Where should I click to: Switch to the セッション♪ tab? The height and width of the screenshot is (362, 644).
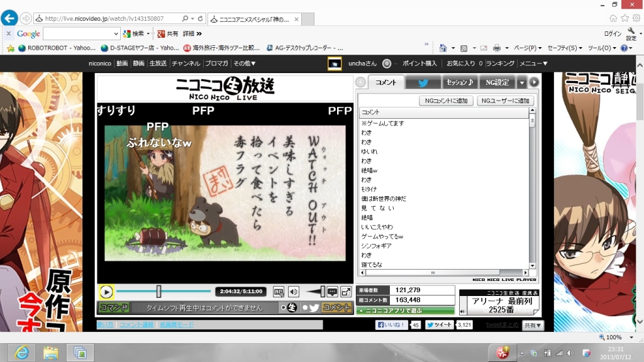pyautogui.click(x=460, y=82)
